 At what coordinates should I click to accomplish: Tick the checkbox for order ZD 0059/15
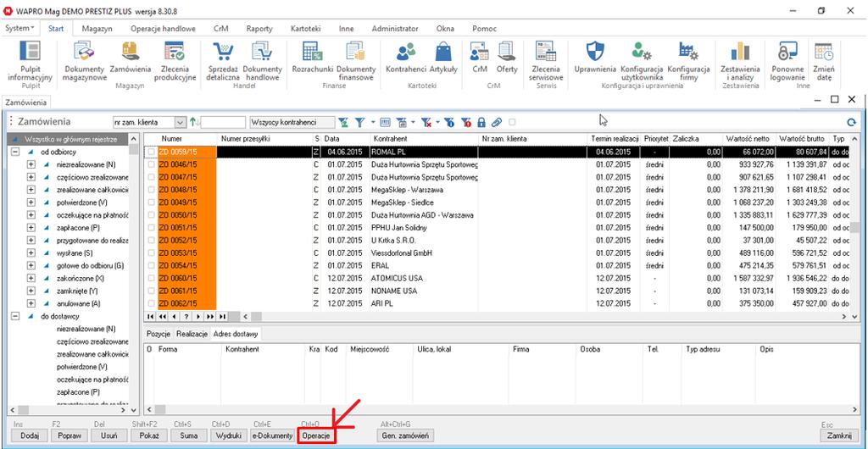152,152
